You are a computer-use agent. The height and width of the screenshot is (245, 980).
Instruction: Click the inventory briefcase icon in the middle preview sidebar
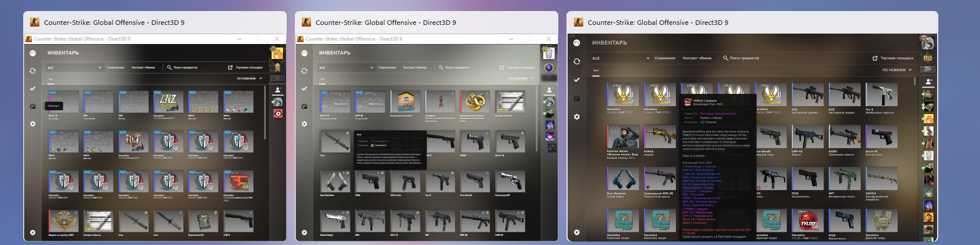coord(305,107)
